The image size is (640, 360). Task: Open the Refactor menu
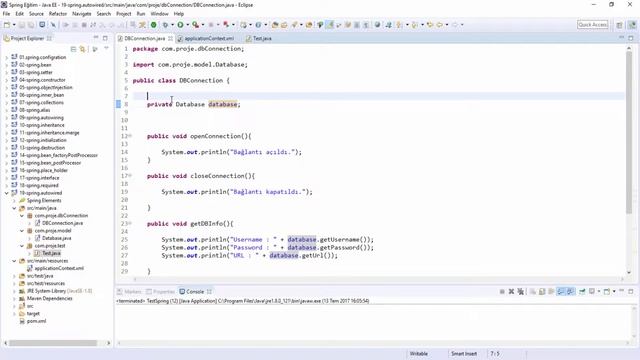(x=58, y=13)
